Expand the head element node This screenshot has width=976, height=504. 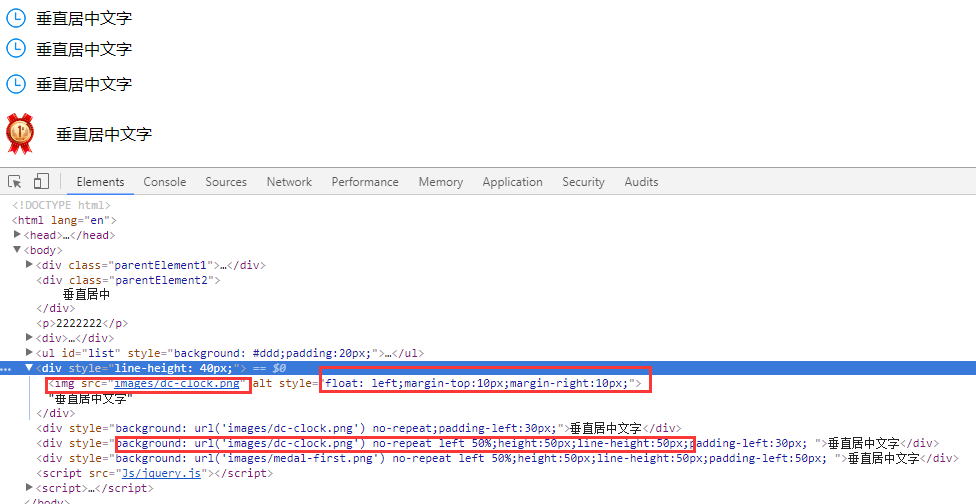coord(17,235)
